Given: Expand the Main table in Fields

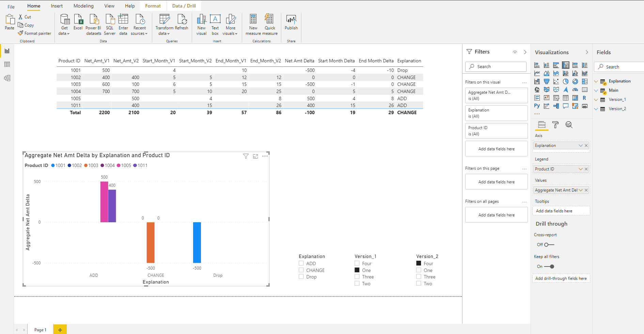Looking at the screenshot, I should tap(596, 90).
